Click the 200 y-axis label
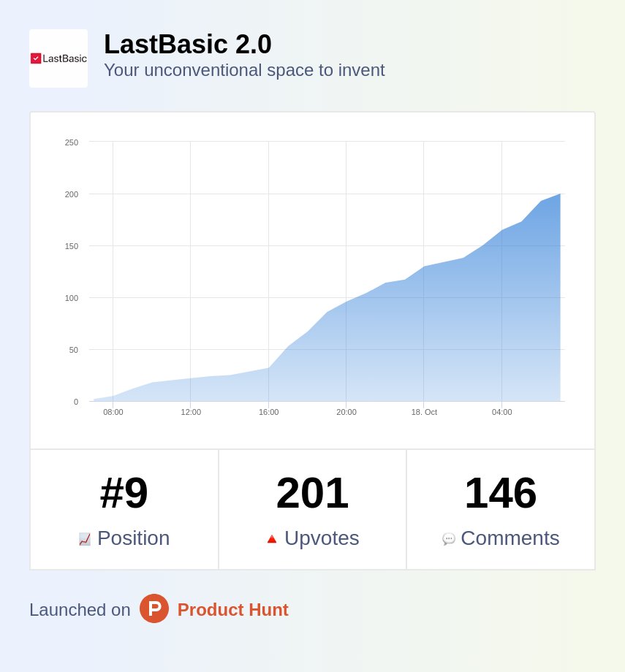The height and width of the screenshot is (672, 625). tap(72, 194)
